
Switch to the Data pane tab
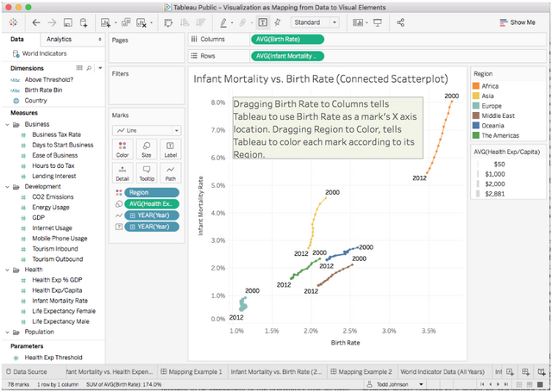[17, 39]
